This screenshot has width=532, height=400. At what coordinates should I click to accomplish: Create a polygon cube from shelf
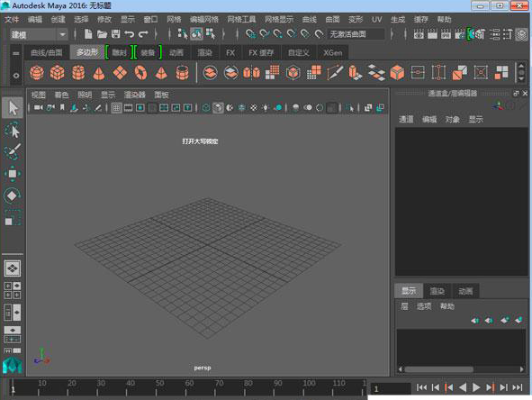58,73
